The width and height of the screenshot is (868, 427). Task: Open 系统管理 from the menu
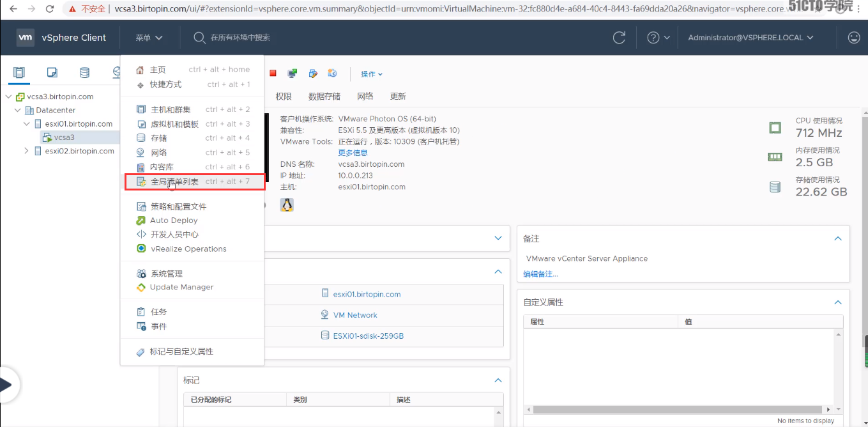click(x=192, y=274)
